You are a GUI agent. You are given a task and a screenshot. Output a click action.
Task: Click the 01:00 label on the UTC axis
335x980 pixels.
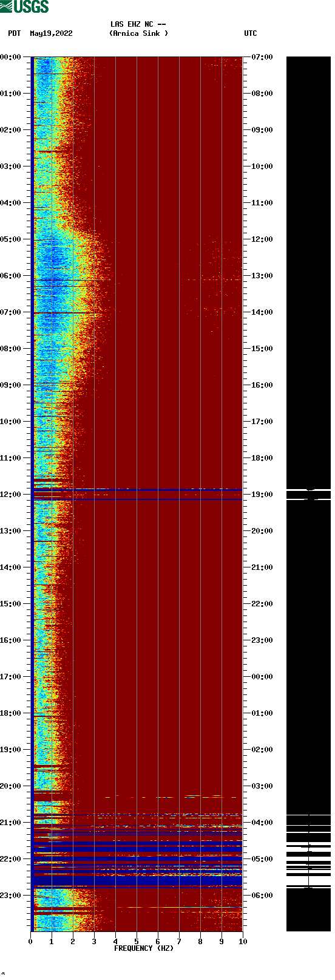point(262,713)
